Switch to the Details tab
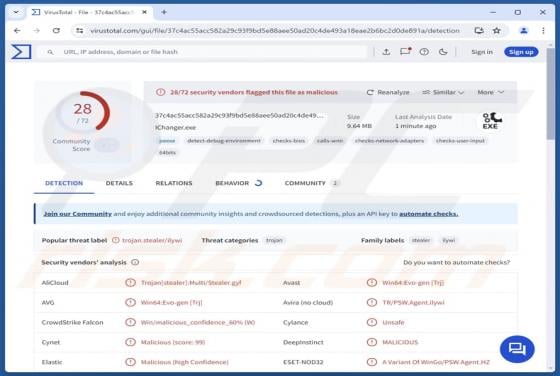560x376 pixels. coord(119,183)
